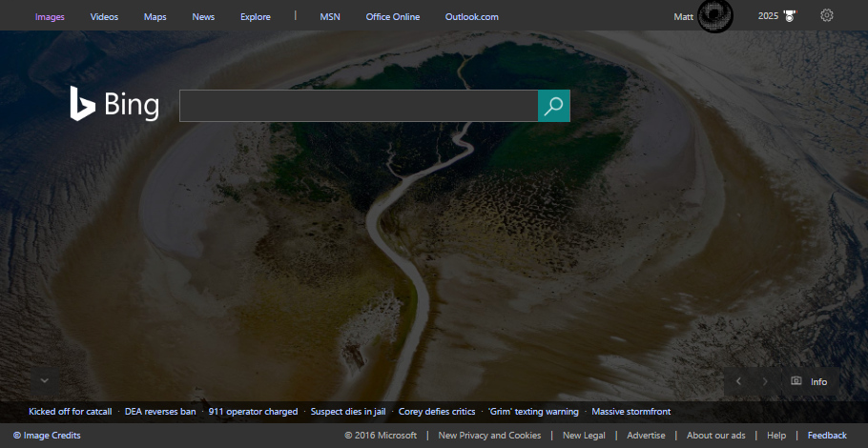Click the camera Info button
The width and height of the screenshot is (868, 448).
(809, 381)
